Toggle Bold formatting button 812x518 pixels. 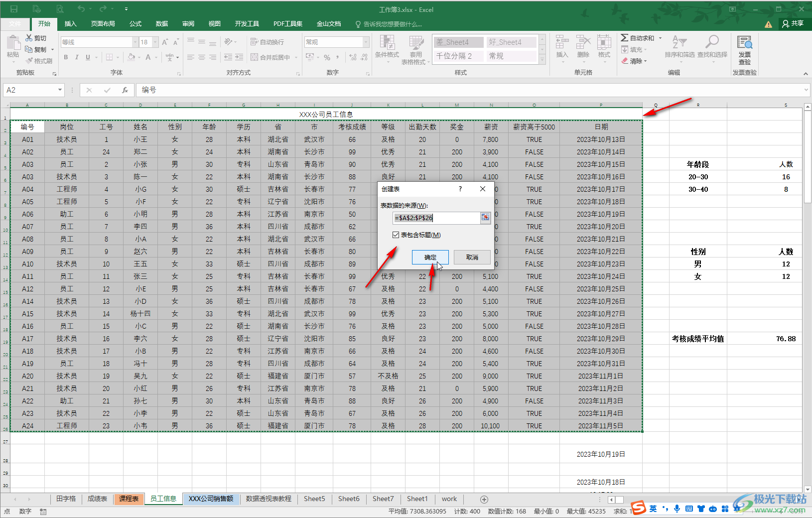[x=66, y=57]
